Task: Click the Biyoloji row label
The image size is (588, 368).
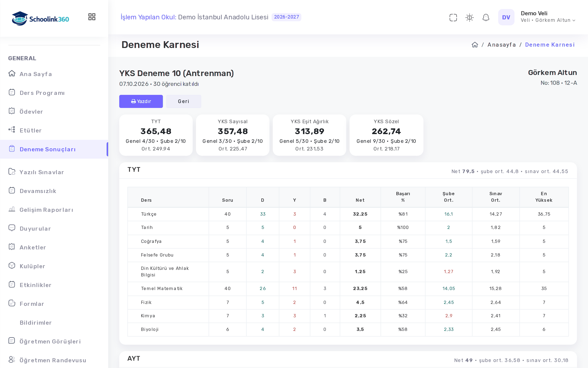Action: [150, 329]
